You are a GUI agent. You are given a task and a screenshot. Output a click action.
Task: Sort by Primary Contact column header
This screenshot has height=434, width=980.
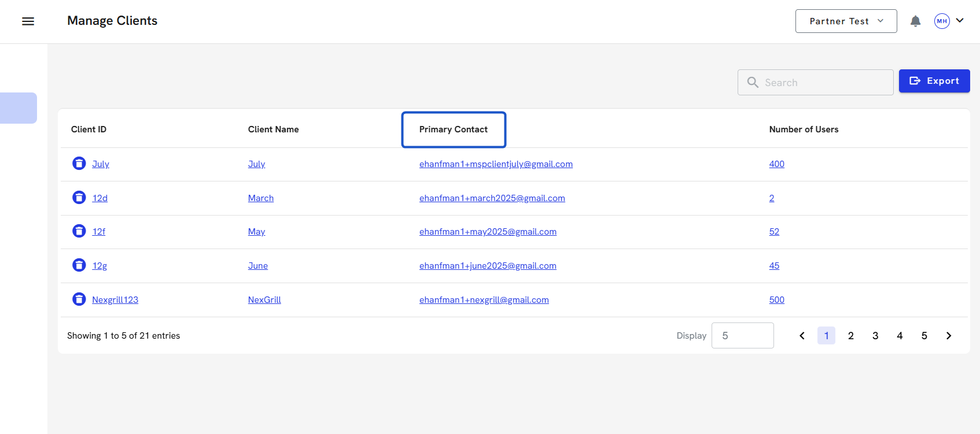pos(454,129)
